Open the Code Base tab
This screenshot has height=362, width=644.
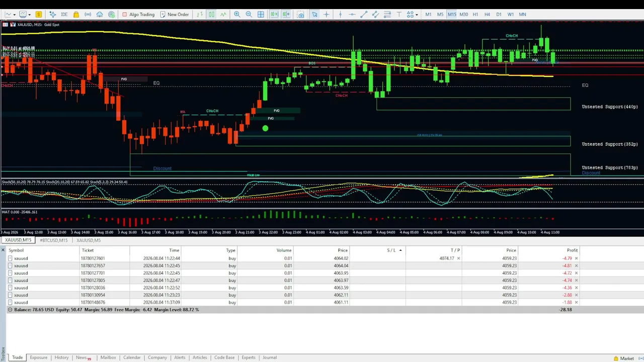[x=224, y=357]
